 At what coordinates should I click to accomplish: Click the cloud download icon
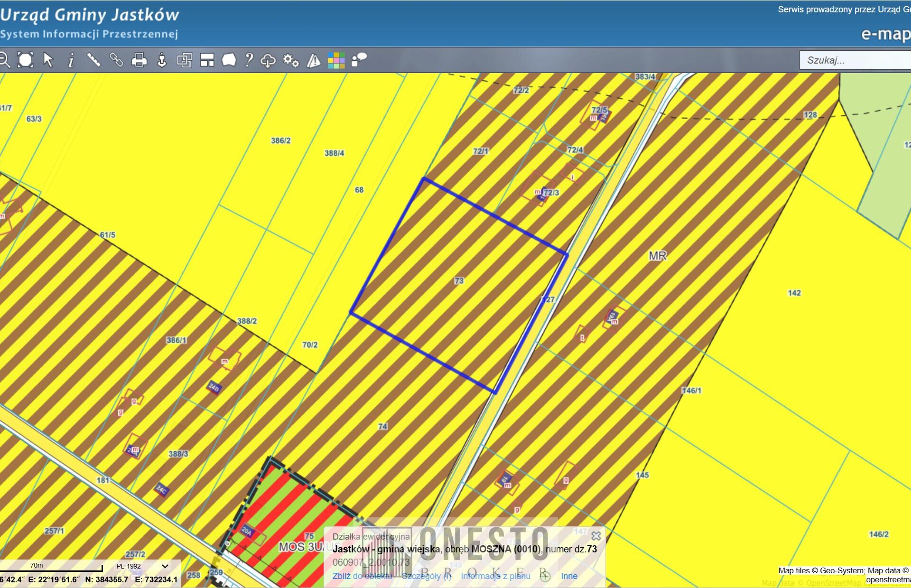pyautogui.click(x=268, y=60)
